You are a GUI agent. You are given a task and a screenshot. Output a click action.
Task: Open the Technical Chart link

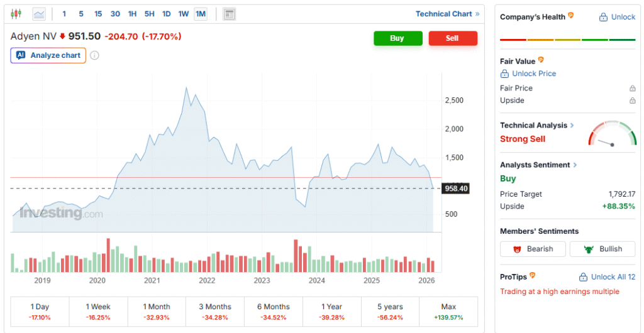click(447, 14)
